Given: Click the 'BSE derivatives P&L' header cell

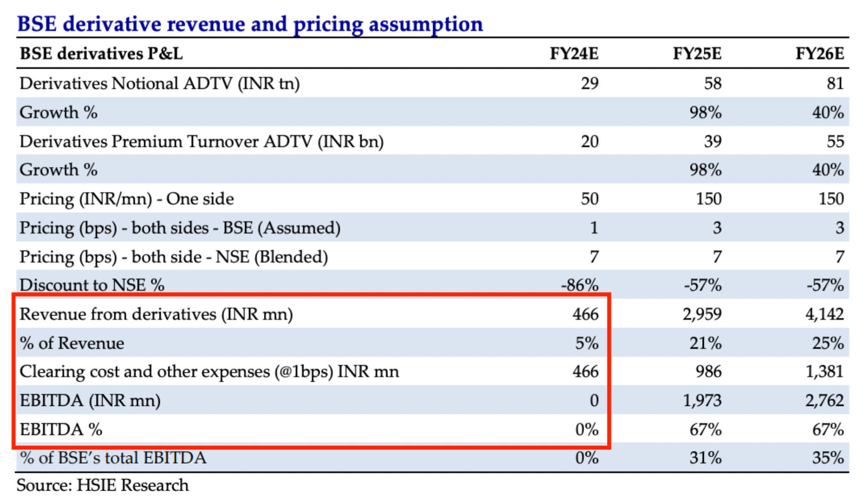Looking at the screenshot, I should coord(101,54).
